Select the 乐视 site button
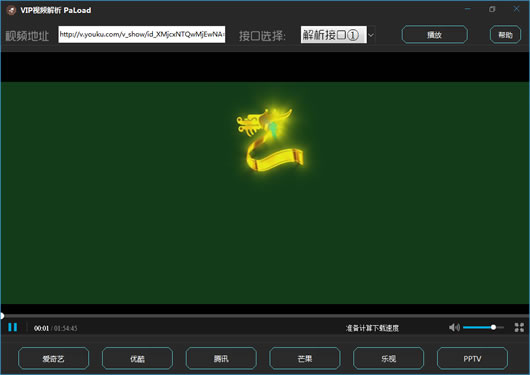530x375 pixels. (388, 358)
